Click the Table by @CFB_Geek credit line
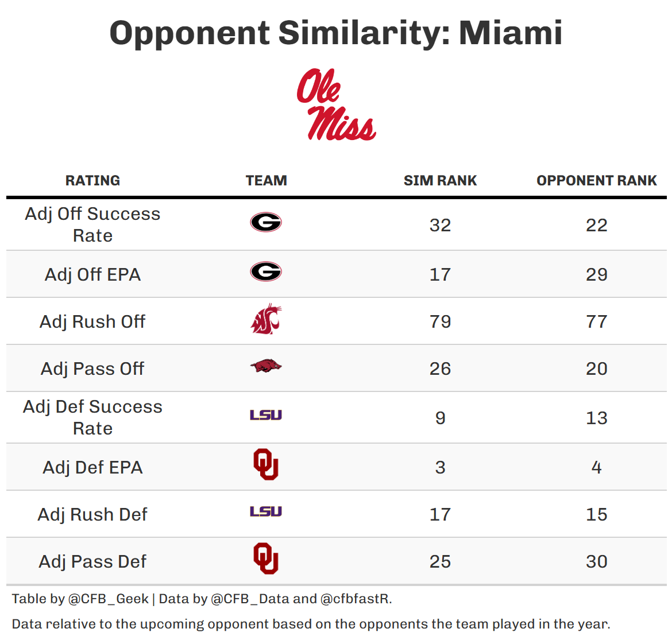The image size is (672, 644). [x=202, y=599]
